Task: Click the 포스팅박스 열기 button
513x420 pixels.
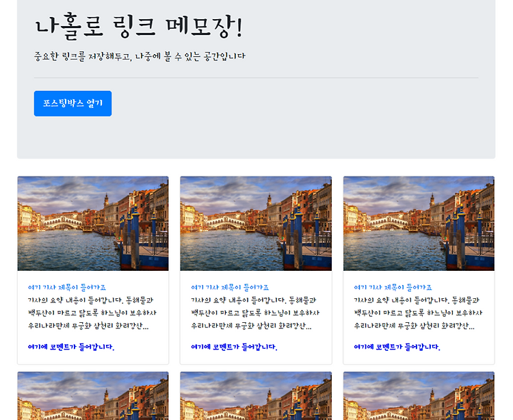Action: 73,103
